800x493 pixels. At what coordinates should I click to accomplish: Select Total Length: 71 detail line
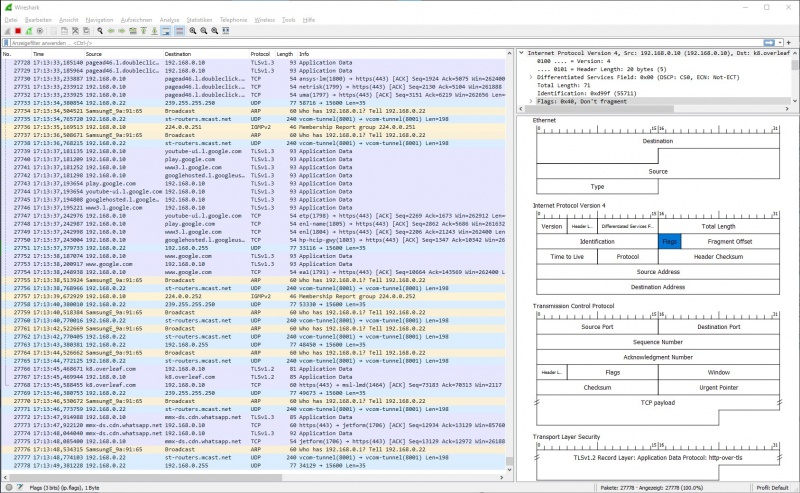point(563,85)
